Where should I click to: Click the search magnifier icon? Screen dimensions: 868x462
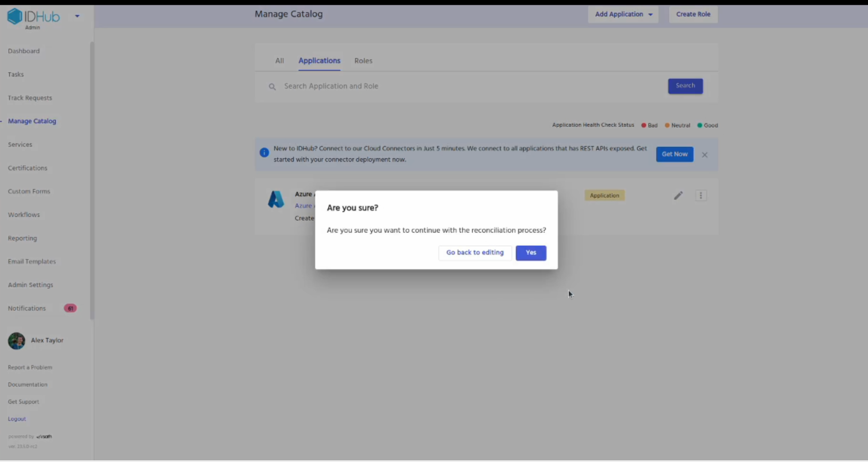click(272, 87)
